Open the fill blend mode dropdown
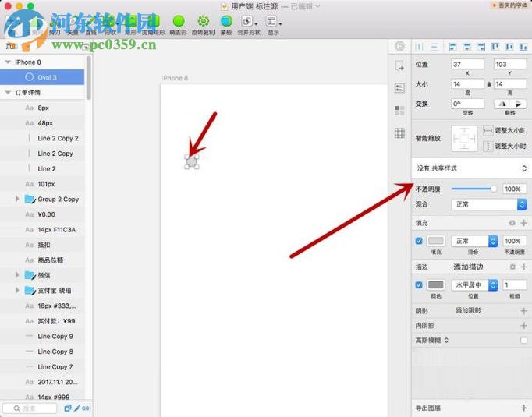 474,241
